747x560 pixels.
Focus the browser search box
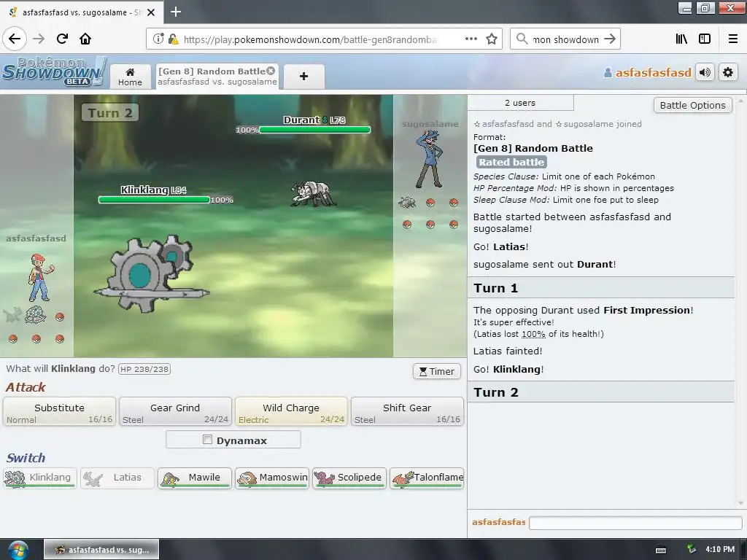pyautogui.click(x=565, y=39)
